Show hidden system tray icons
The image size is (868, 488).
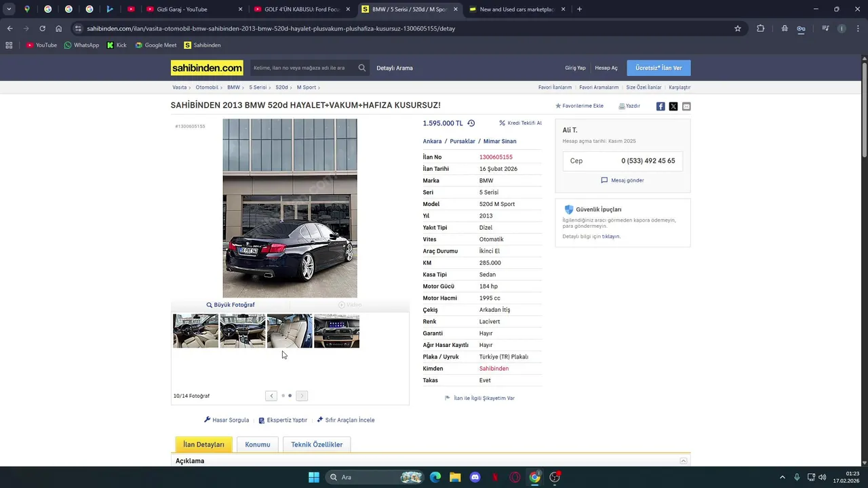(782, 477)
